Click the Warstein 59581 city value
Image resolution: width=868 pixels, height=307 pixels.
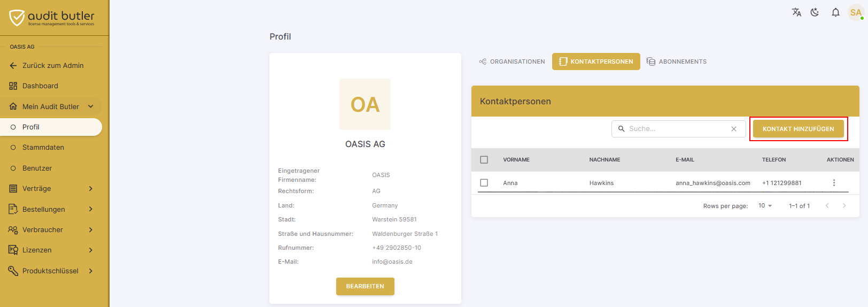coord(394,219)
